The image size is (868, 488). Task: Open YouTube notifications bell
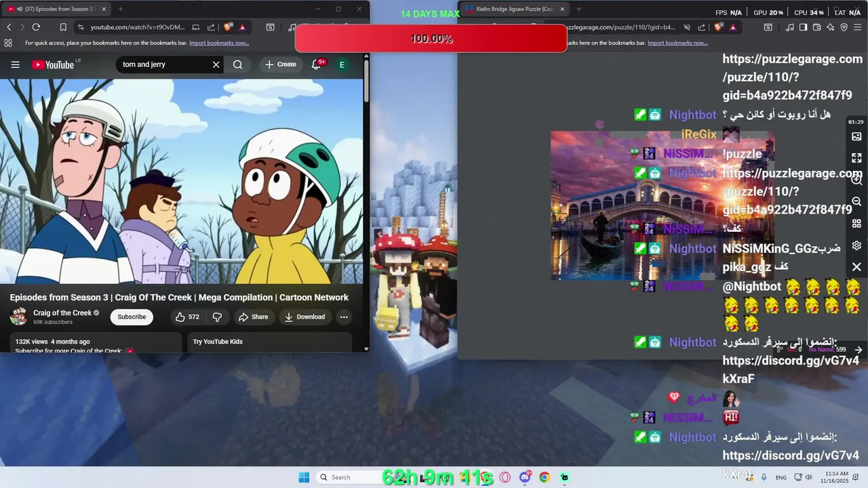(x=316, y=64)
